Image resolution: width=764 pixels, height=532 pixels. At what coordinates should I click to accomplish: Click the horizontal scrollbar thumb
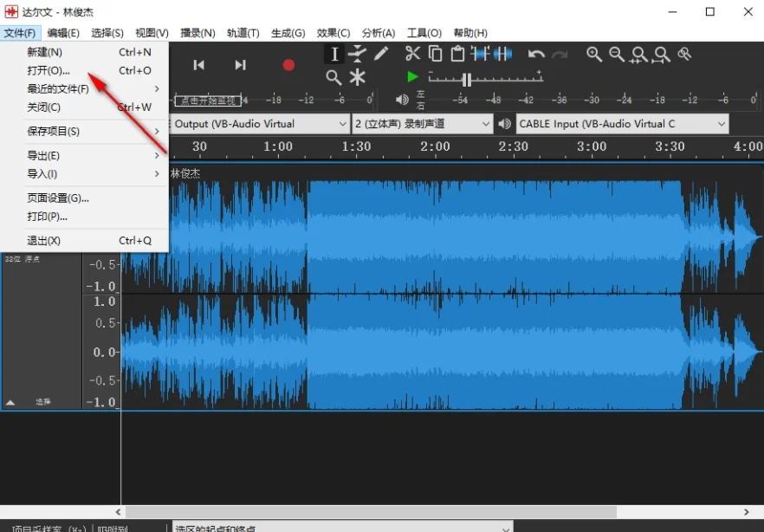pos(372,512)
